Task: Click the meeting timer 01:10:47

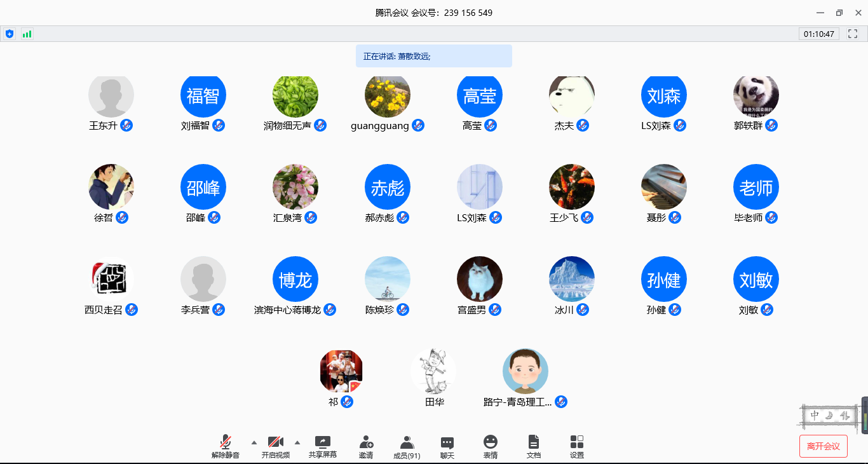Action: tap(818, 34)
